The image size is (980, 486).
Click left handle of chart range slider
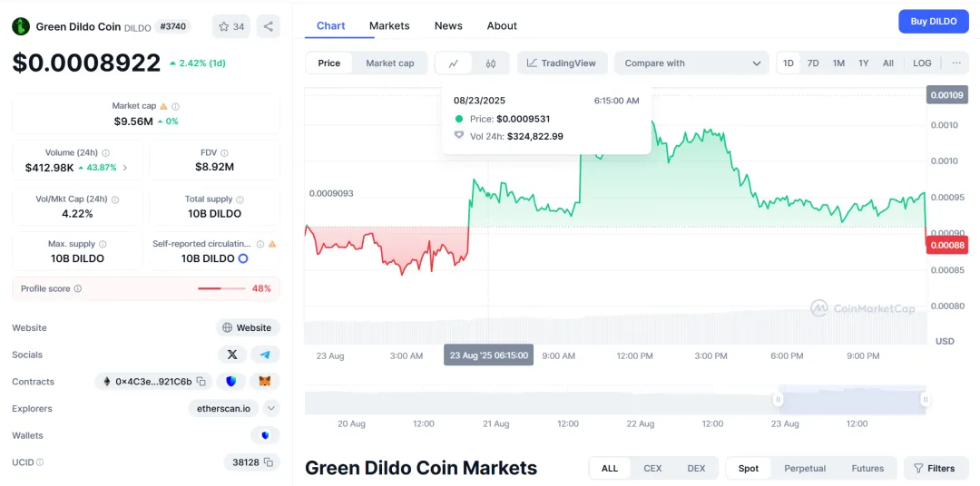(778, 399)
